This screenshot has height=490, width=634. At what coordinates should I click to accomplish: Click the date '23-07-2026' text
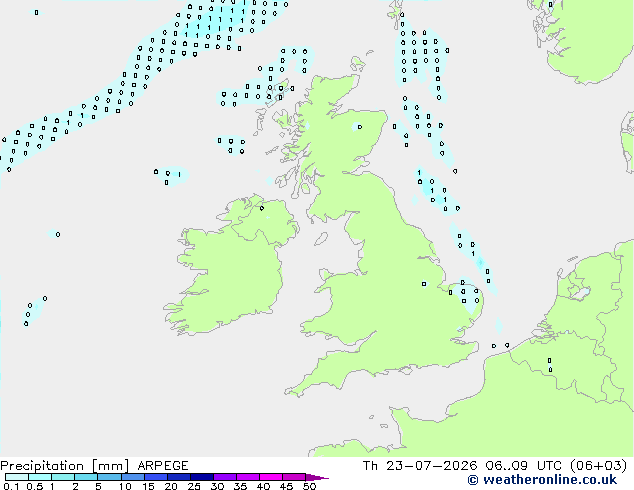point(431,466)
